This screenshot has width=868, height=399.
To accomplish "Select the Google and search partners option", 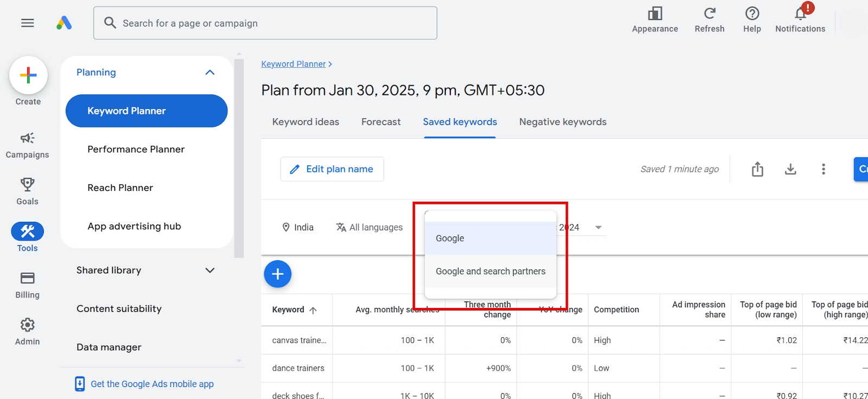I will tap(490, 272).
